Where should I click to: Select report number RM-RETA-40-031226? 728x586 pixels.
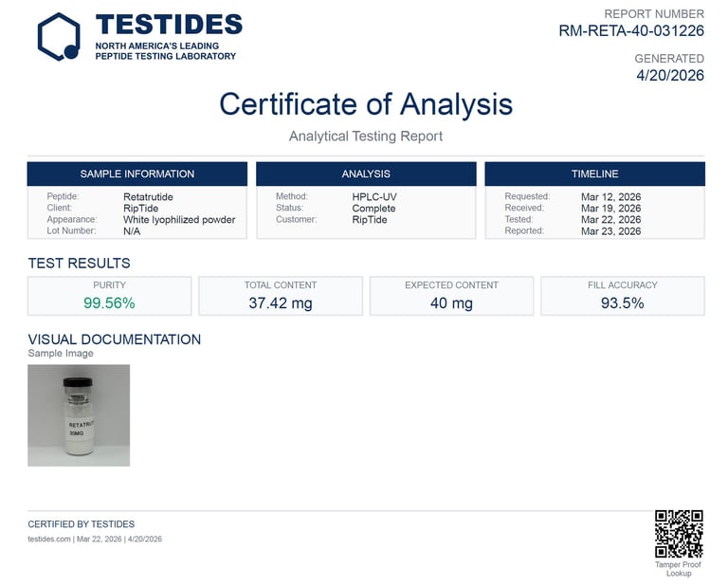[x=631, y=30]
